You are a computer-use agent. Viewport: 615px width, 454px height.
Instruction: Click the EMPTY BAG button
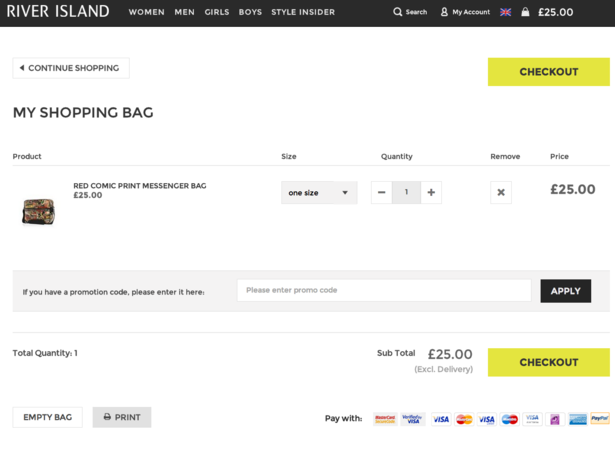click(47, 417)
